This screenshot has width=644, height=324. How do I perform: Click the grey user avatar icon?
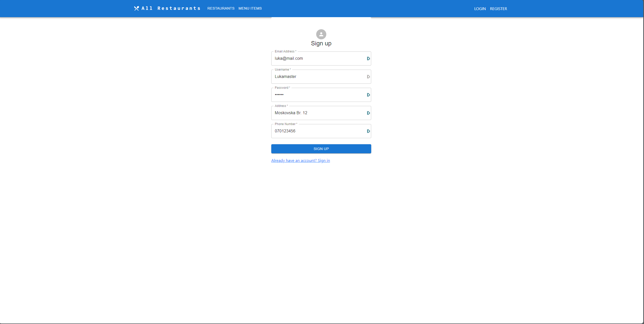point(321,34)
